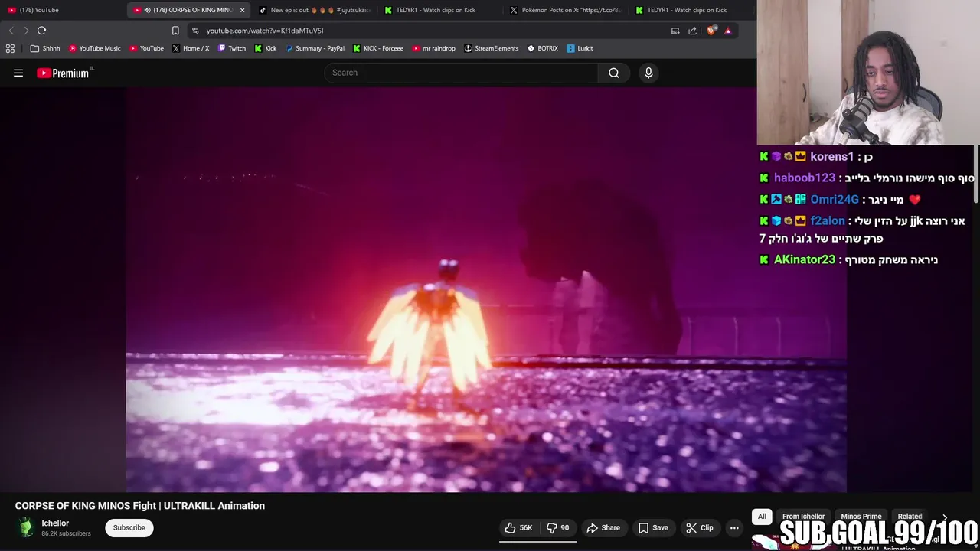This screenshot has height=551, width=980.
Task: Close the CORPSE OF KING MINOS tab
Action: point(243,10)
